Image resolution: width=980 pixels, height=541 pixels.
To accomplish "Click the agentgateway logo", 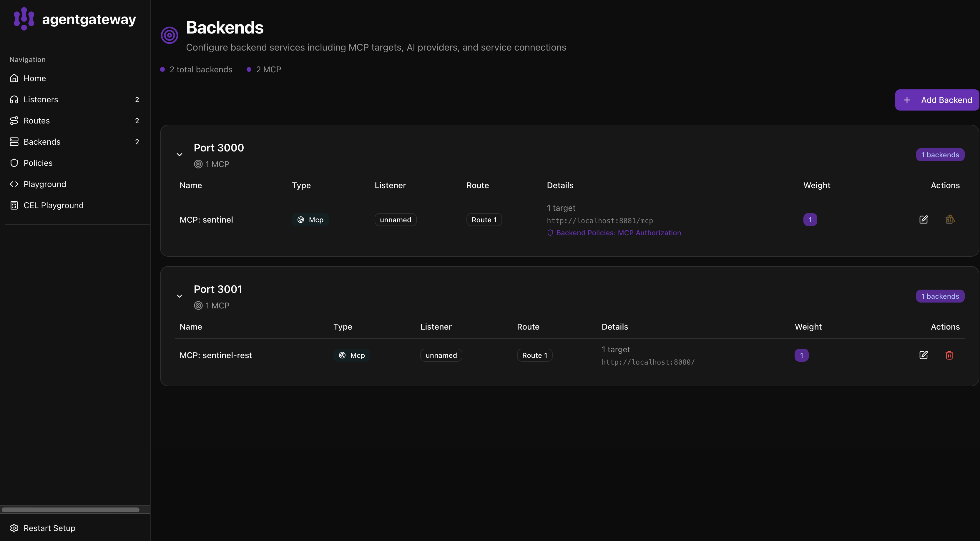I will click(24, 18).
